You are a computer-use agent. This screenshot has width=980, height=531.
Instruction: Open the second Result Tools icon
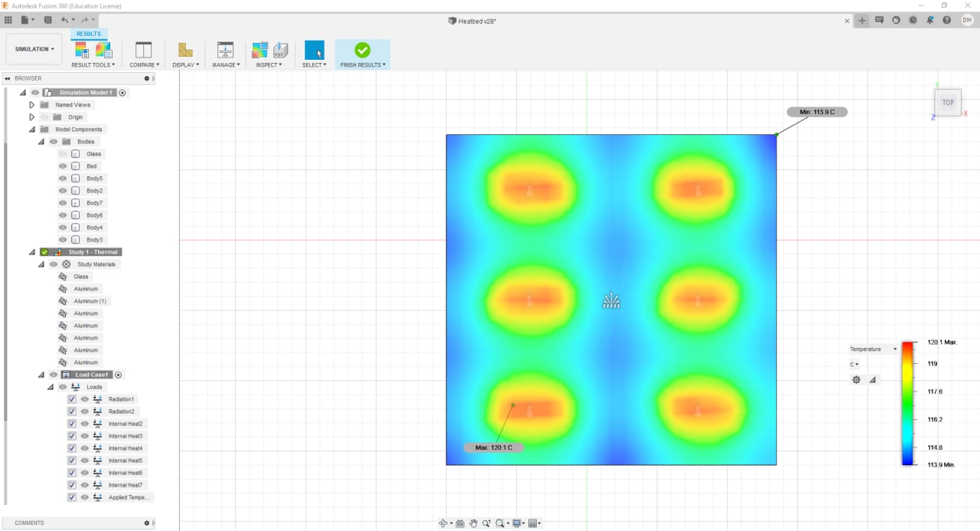(103, 50)
